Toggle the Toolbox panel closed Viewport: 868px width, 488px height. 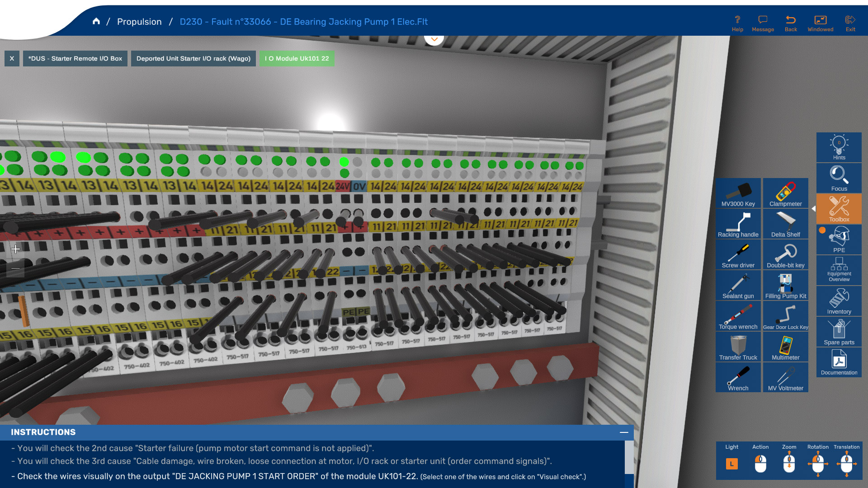[x=839, y=208]
